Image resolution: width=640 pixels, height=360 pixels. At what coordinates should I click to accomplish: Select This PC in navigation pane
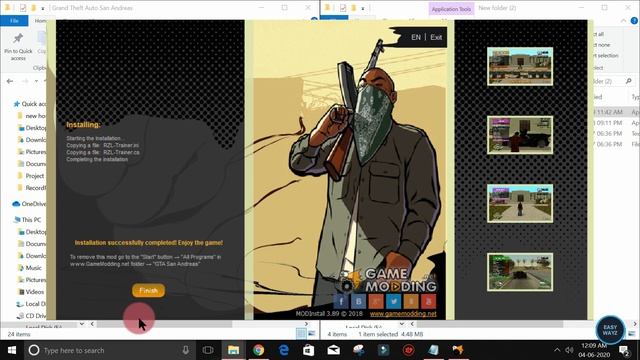(x=28, y=220)
